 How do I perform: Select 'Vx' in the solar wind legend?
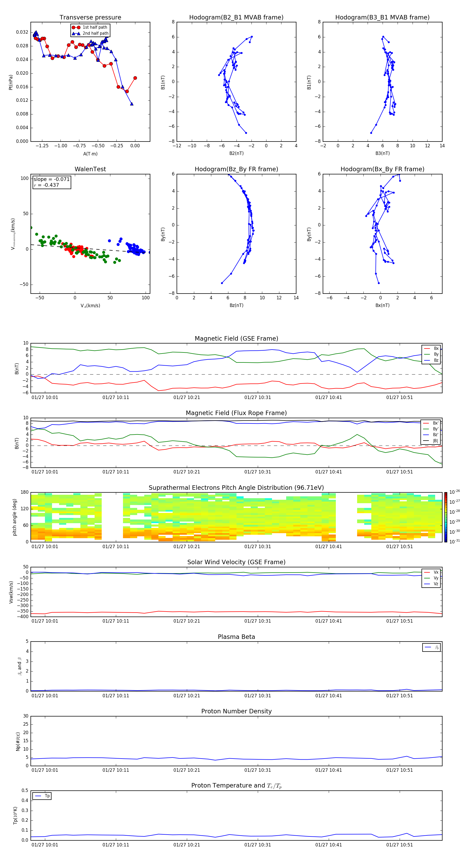click(x=431, y=573)
